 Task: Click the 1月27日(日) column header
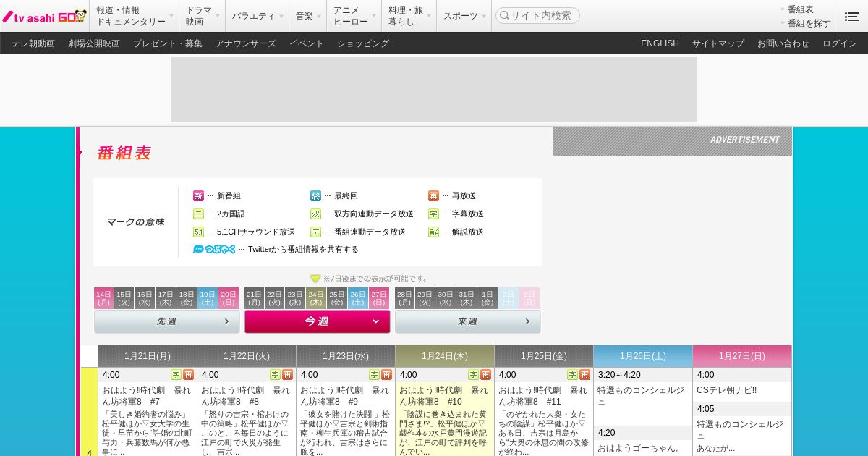(x=742, y=356)
